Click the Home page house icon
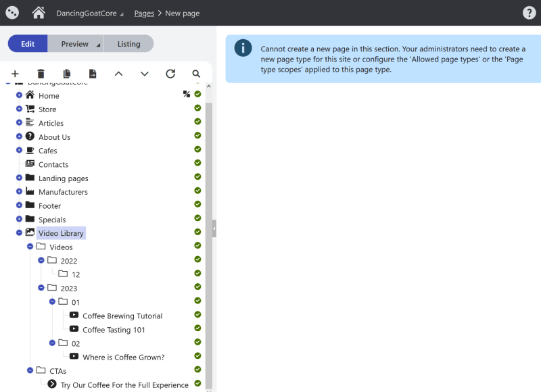The image size is (541, 392). pos(30,95)
